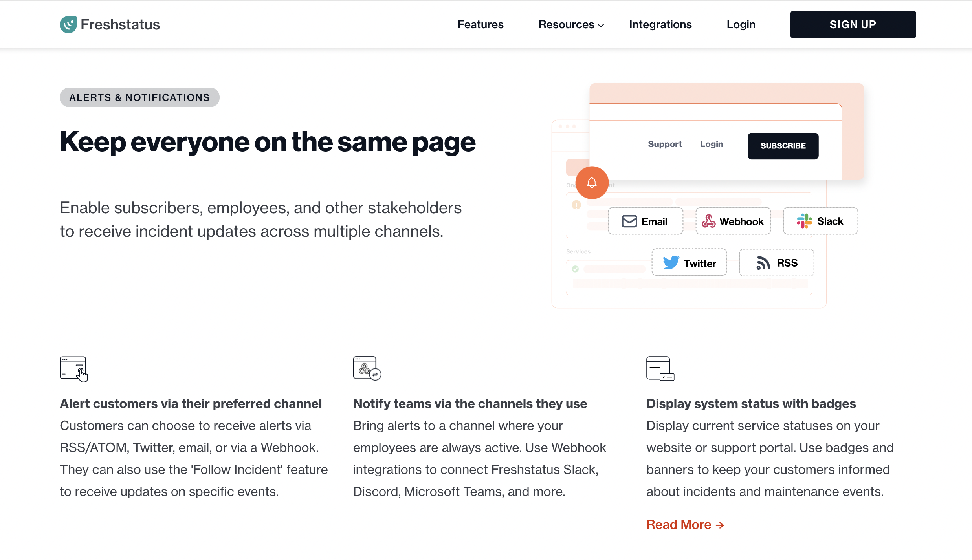Click the Login navigation link
Screen dimensions: 972x560
click(x=740, y=24)
